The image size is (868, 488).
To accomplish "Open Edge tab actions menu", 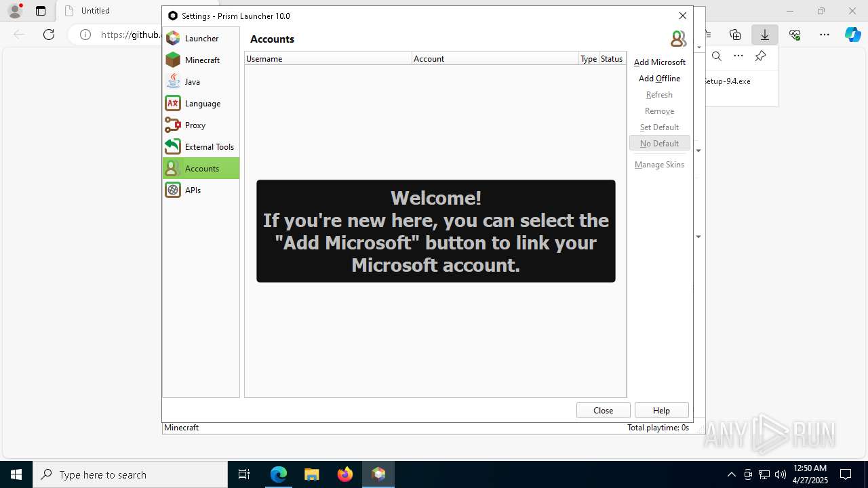I will [x=41, y=11].
